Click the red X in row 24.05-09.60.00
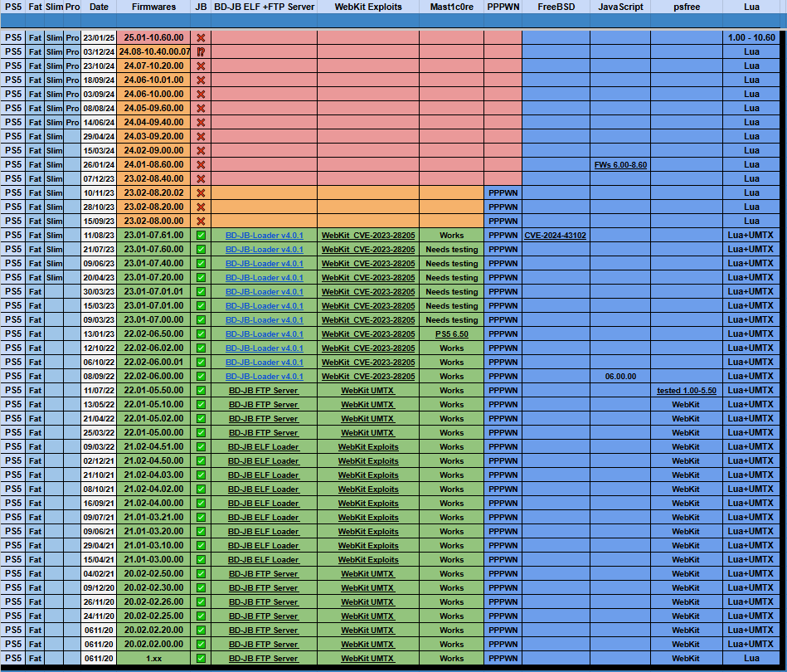 point(201,108)
